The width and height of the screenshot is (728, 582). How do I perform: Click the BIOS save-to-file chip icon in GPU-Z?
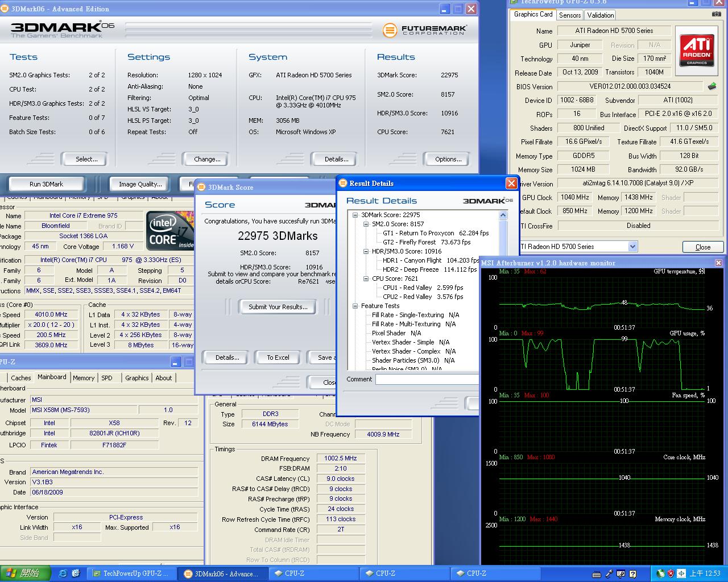712,86
